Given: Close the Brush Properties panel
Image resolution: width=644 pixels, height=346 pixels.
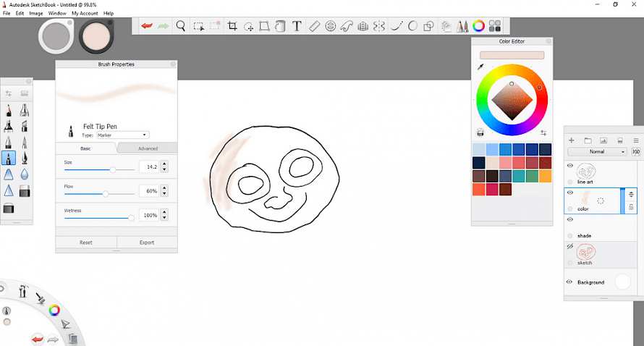Looking at the screenshot, I should coord(173,64).
